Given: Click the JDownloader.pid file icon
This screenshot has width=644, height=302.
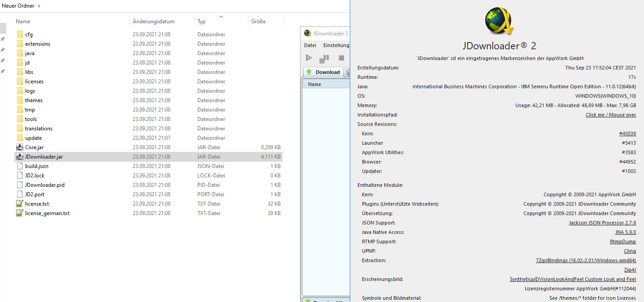Looking at the screenshot, I should tap(20, 185).
